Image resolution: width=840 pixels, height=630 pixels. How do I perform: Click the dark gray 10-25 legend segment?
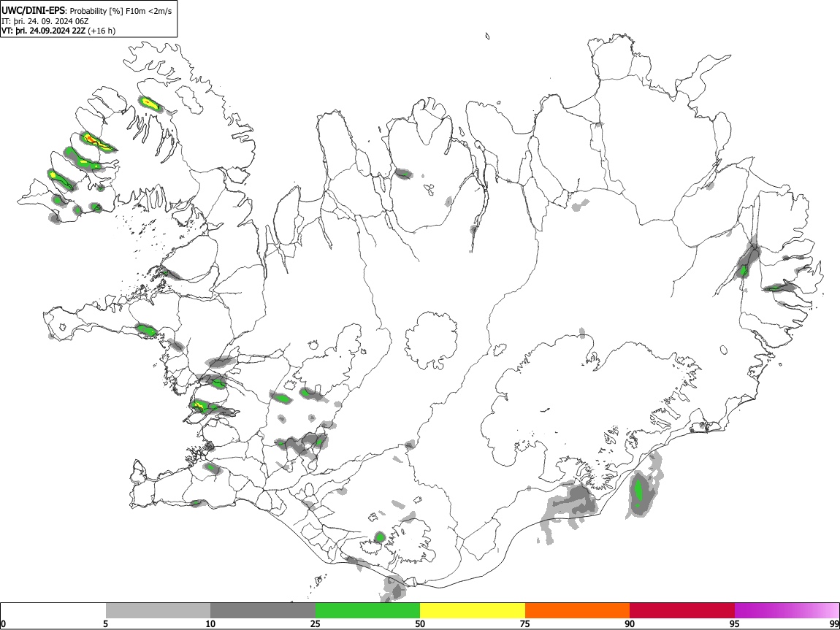263,610
